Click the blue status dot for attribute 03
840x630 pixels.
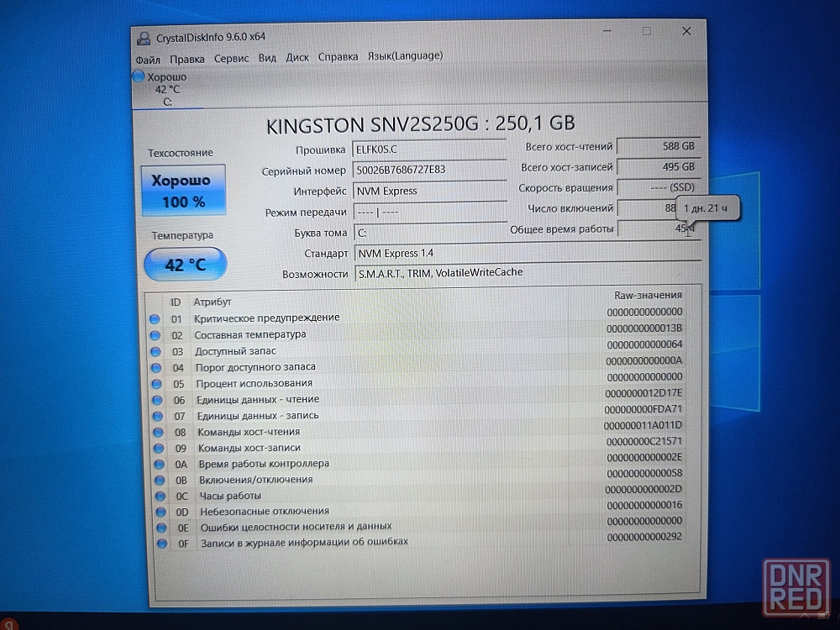(x=156, y=352)
